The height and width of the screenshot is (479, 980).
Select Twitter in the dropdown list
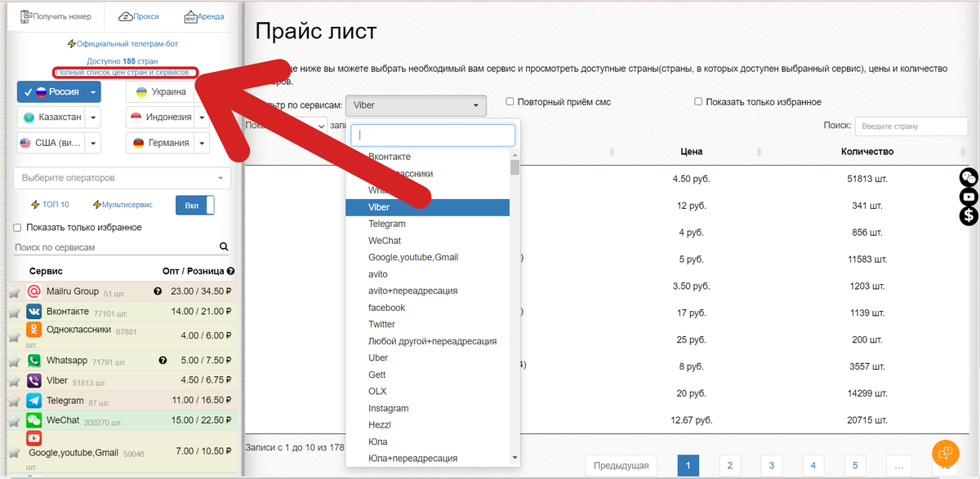click(428, 324)
